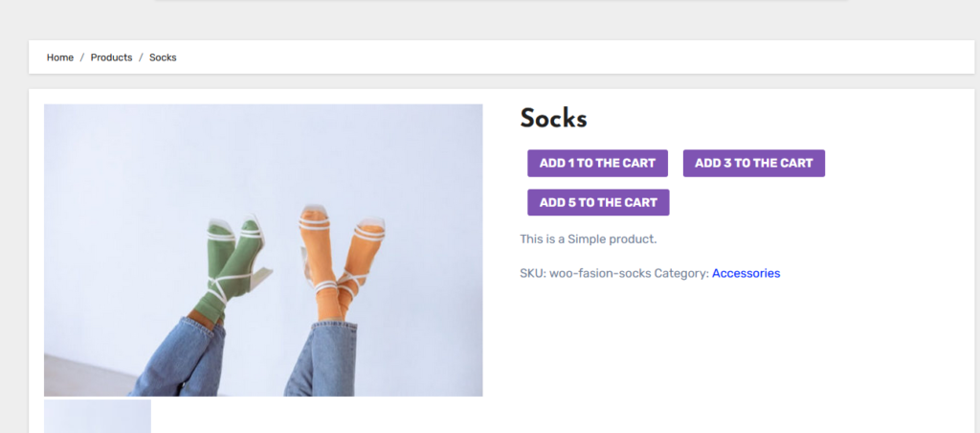This screenshot has height=433, width=980.
Task: Click the Add 3 to the cart button
Action: click(753, 163)
